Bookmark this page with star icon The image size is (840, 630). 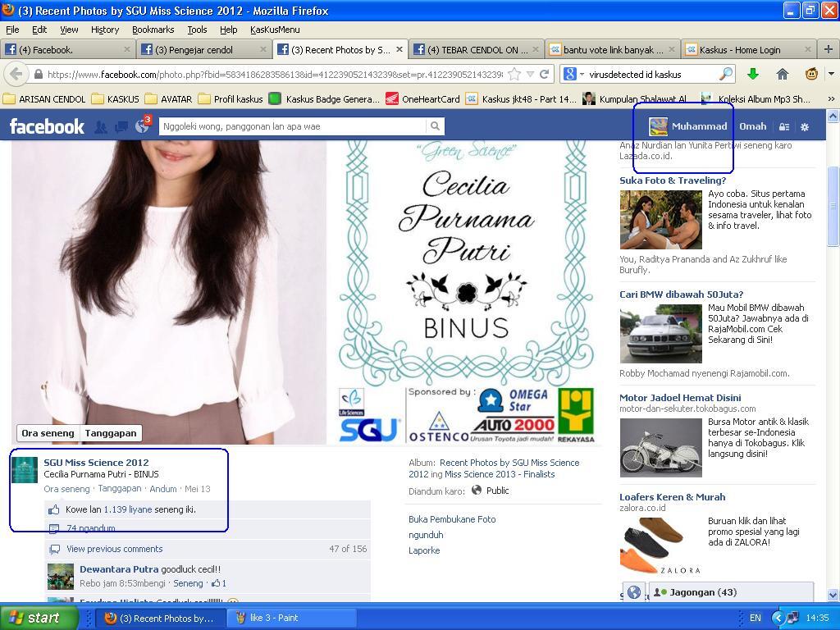(514, 74)
